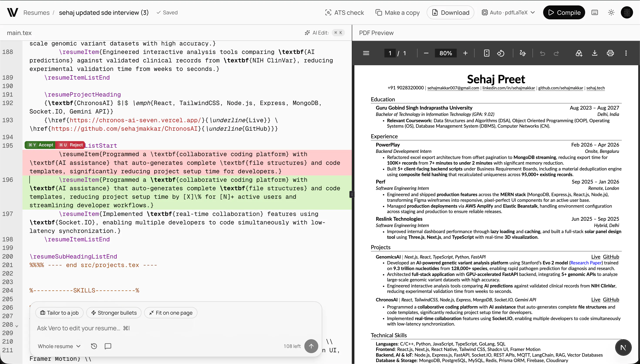Open user profile avatar
The image size is (640, 364).
point(627,12)
